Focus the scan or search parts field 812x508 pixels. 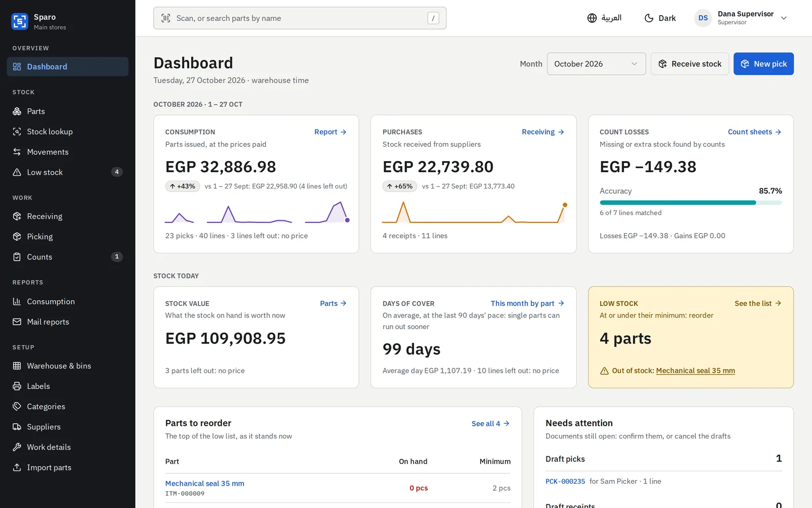tap(300, 18)
